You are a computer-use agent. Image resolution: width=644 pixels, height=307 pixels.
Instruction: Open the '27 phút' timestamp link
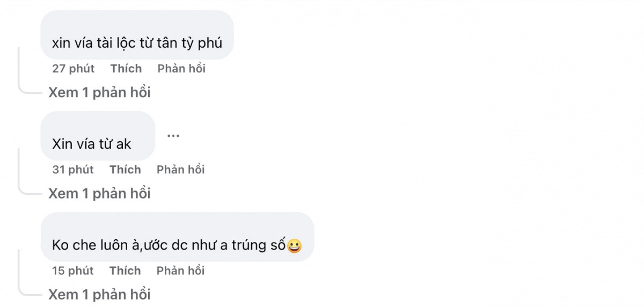point(73,69)
